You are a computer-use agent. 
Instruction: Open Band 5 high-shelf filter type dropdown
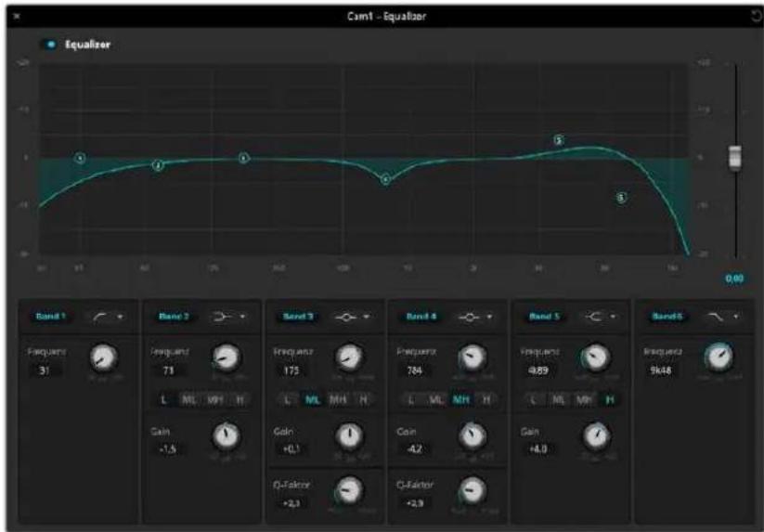(x=601, y=317)
